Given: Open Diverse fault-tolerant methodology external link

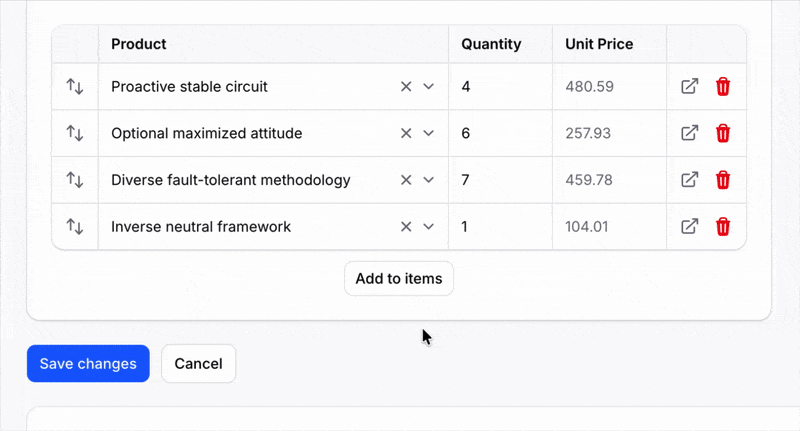Looking at the screenshot, I should click(x=689, y=180).
